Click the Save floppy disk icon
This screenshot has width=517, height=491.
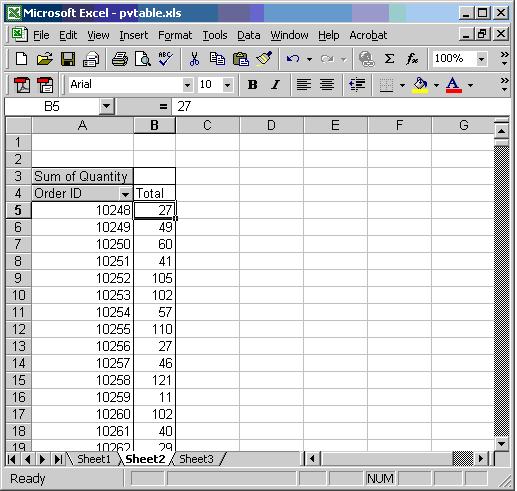click(68, 59)
